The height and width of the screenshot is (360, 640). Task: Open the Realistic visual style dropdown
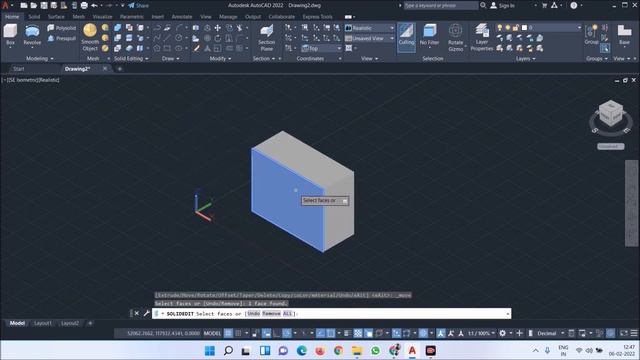370,28
